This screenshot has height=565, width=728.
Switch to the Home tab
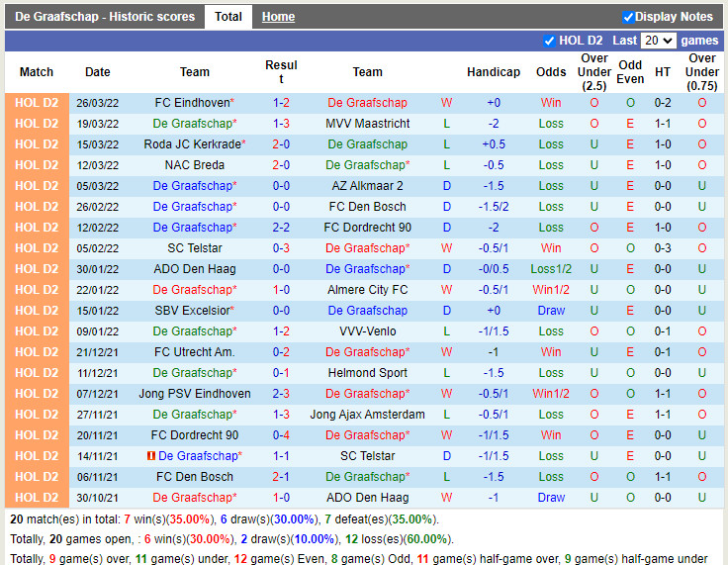[x=278, y=17]
